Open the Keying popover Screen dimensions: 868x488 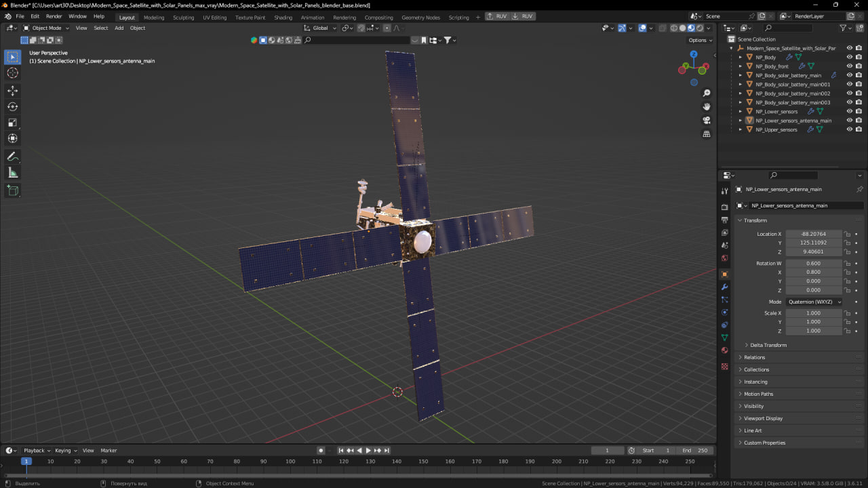[x=66, y=450]
